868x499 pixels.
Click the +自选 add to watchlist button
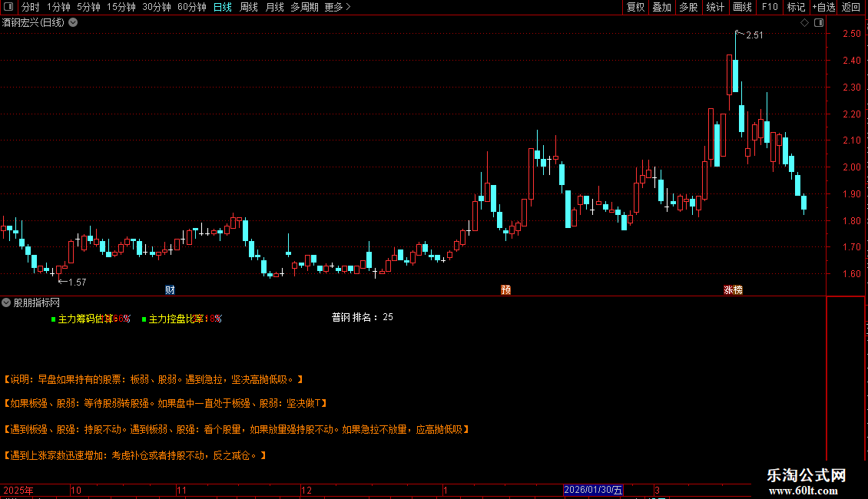pyautogui.click(x=823, y=7)
